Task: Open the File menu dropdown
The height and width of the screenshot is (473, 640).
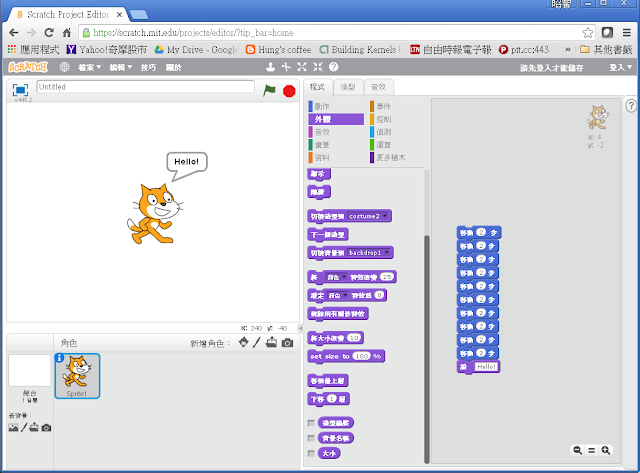Action: click(x=89, y=67)
